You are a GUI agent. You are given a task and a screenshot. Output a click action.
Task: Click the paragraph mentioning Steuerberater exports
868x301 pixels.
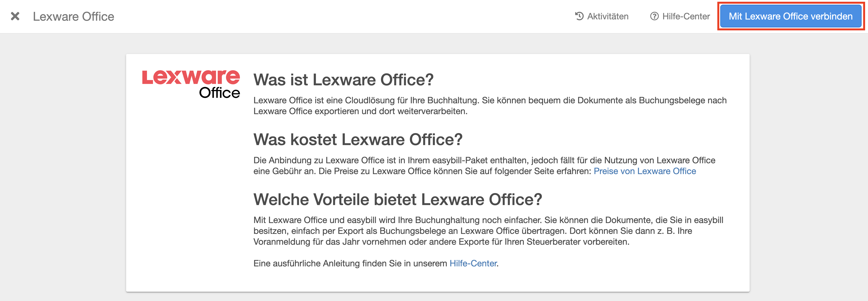[472, 231]
